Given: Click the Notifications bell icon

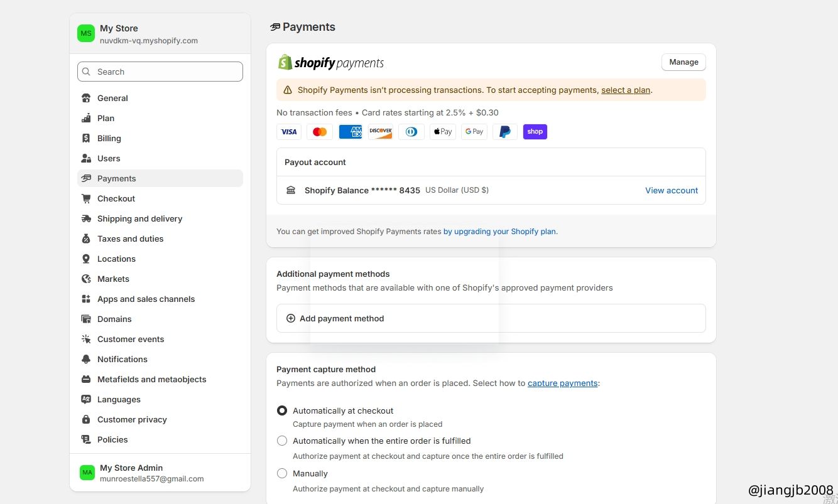Looking at the screenshot, I should tap(86, 359).
